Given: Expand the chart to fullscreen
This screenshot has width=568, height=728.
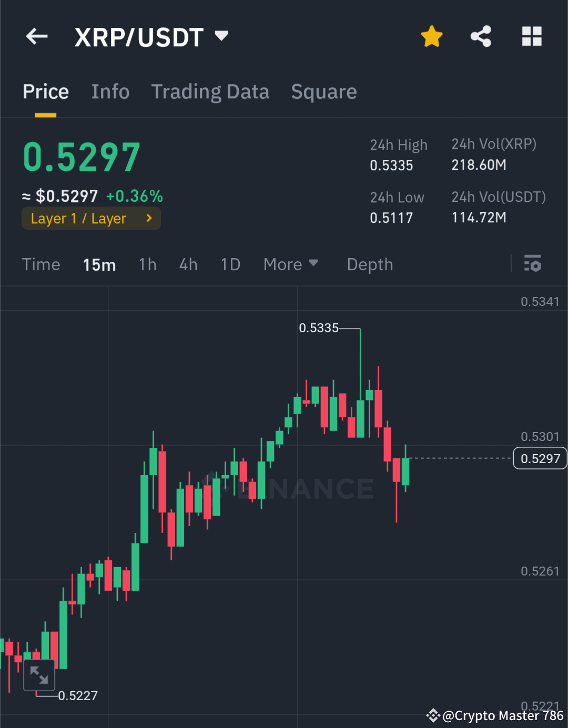Looking at the screenshot, I should pyautogui.click(x=39, y=675).
